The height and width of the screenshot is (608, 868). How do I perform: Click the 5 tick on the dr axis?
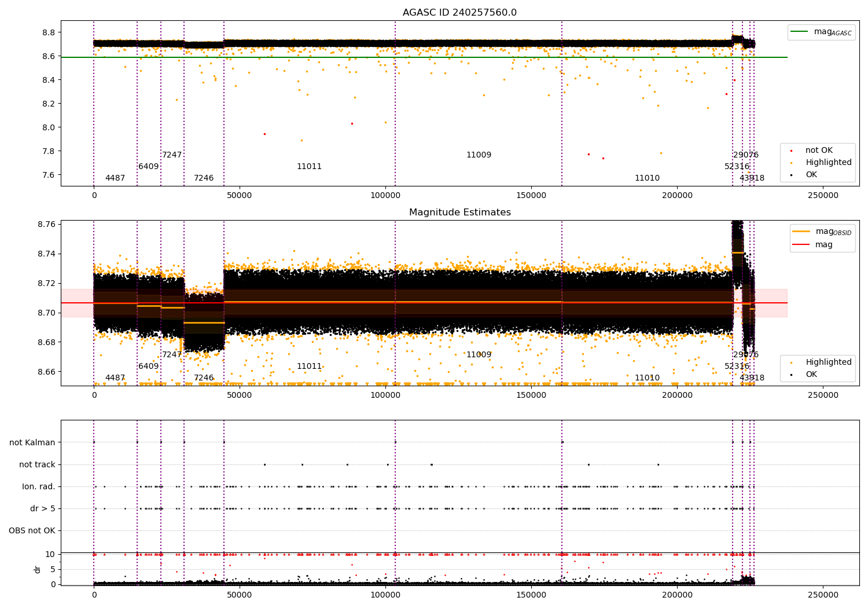tap(53, 569)
